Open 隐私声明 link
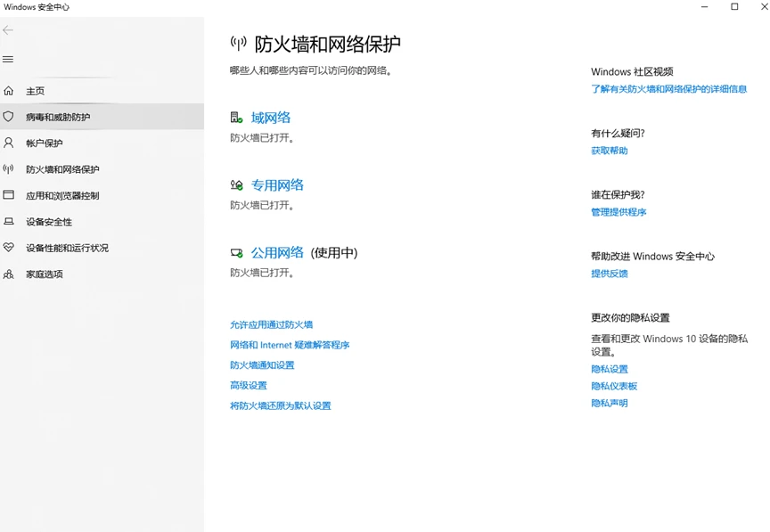The height and width of the screenshot is (532, 770). click(610, 404)
